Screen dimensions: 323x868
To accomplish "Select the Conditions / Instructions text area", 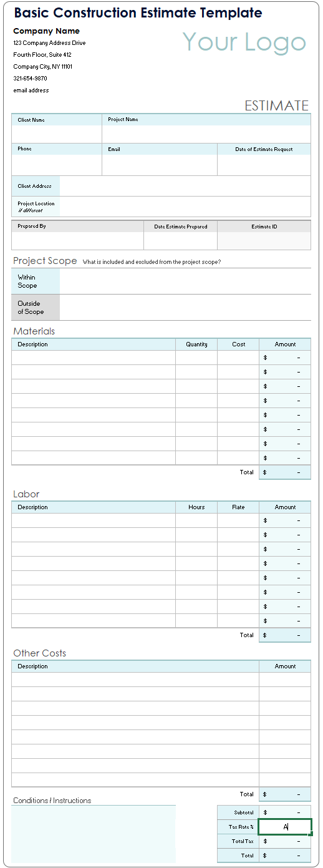I will 94,834.
